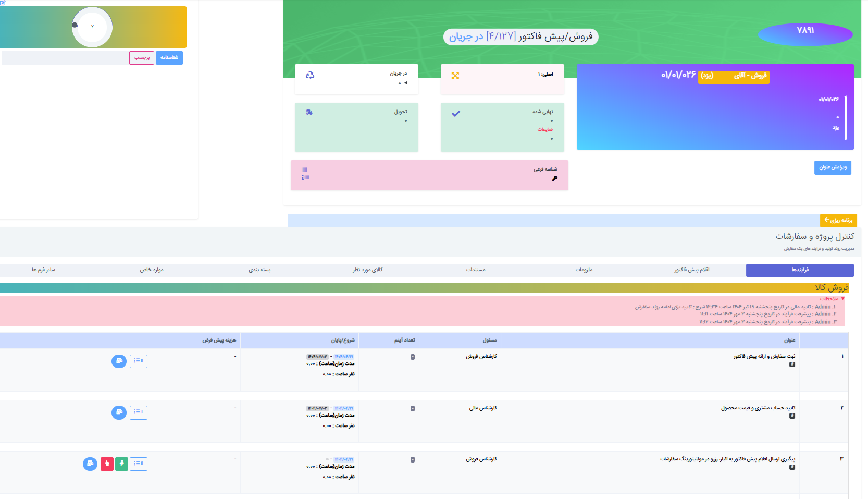
Task: Click the barcode icon in the pink card
Action: [305, 169]
